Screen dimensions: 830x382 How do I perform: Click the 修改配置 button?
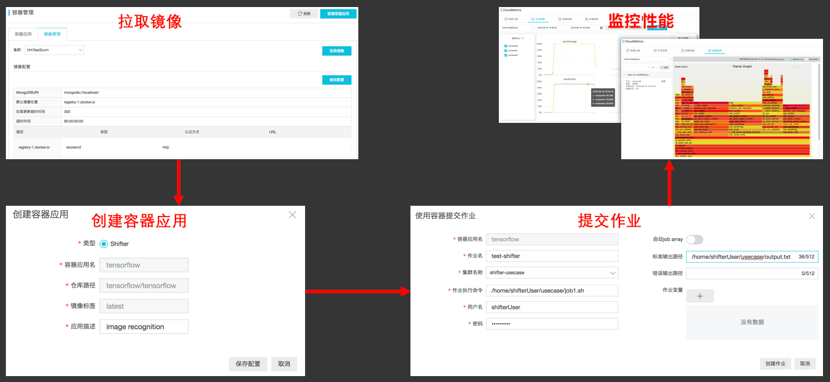[337, 80]
